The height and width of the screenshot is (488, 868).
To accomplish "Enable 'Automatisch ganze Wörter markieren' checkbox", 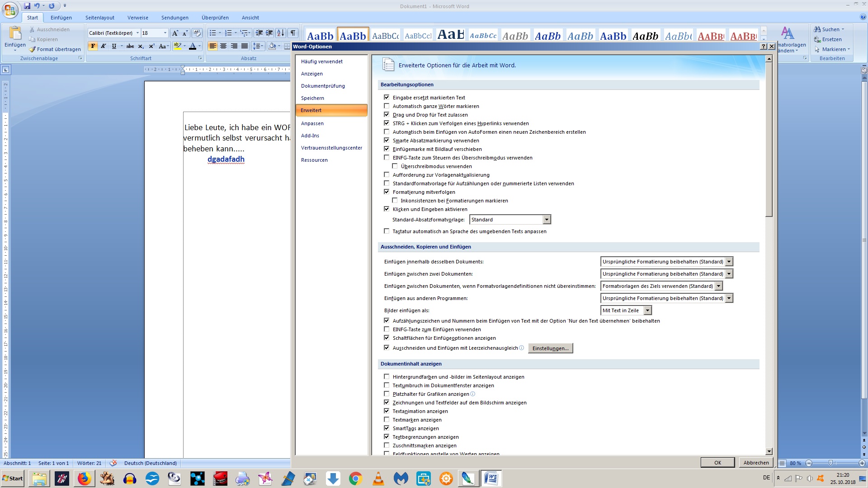I will (387, 106).
